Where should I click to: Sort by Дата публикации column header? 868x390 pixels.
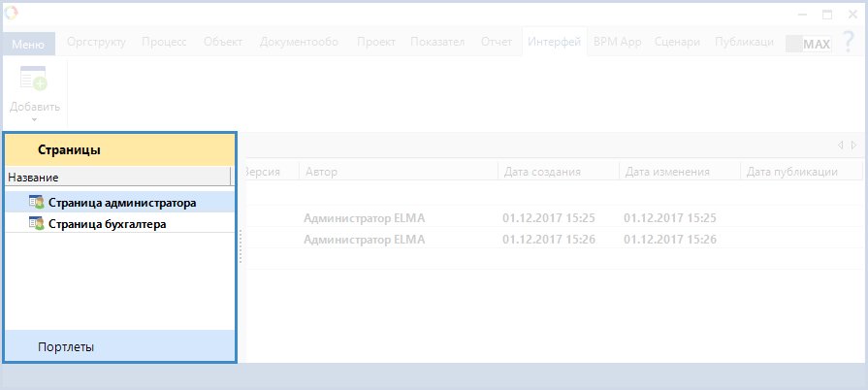click(802, 172)
